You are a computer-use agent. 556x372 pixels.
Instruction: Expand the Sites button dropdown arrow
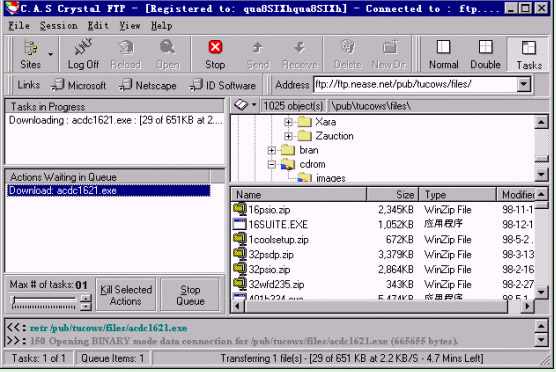(51, 54)
